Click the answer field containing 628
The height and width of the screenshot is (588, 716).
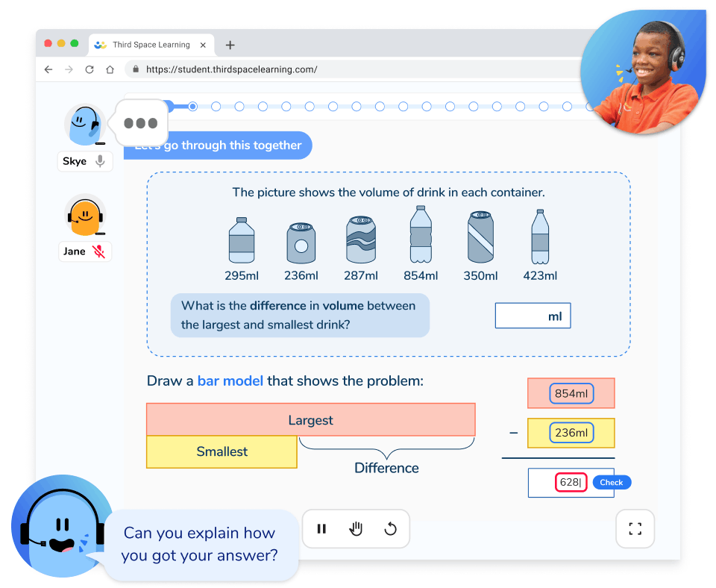coord(570,483)
